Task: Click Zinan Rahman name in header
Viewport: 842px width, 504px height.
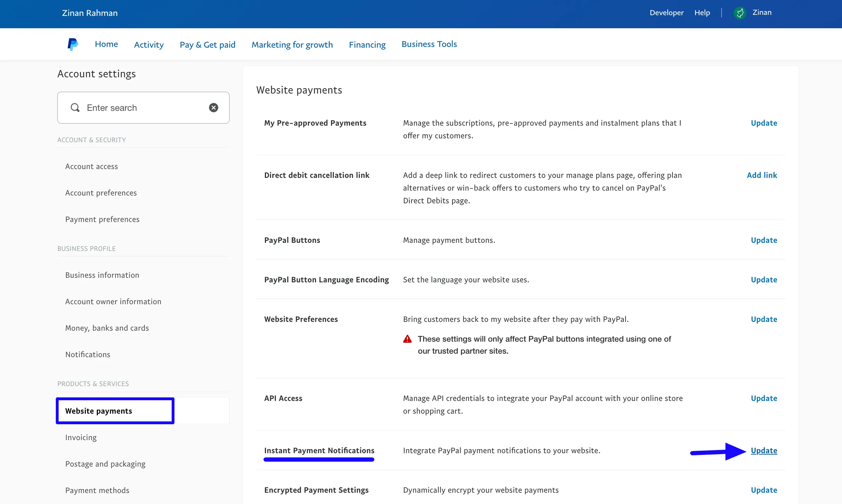Action: click(x=90, y=13)
